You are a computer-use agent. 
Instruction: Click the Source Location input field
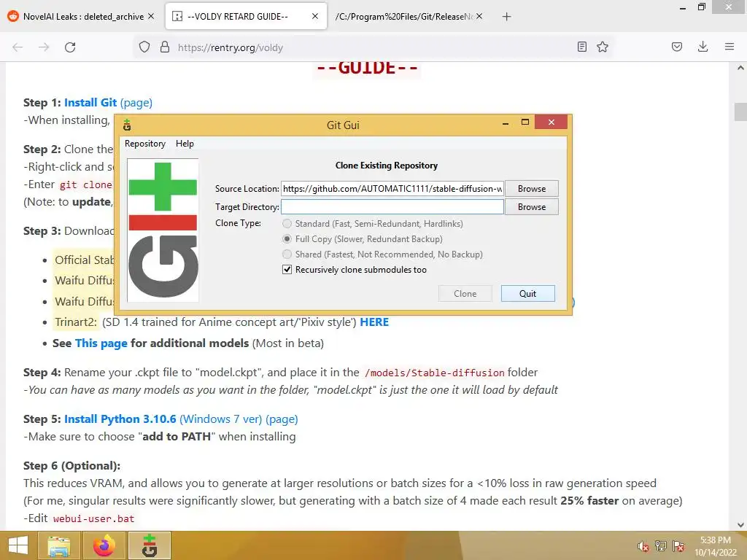392,189
